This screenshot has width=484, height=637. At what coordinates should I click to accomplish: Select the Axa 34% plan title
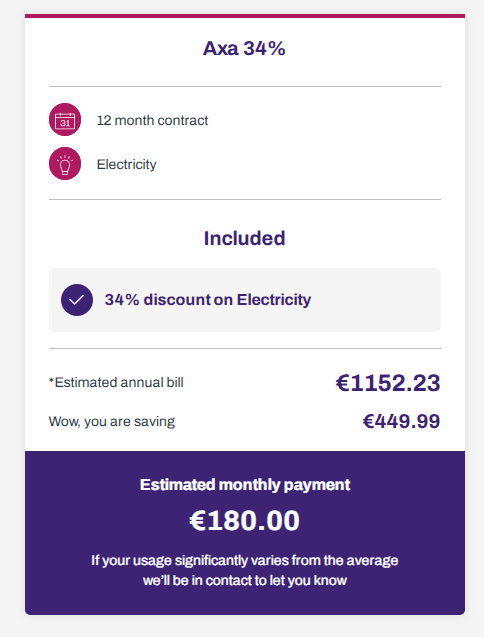point(244,48)
